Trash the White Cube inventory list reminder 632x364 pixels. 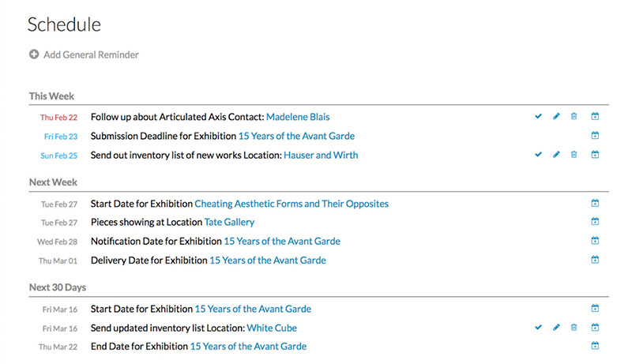pyautogui.click(x=574, y=327)
